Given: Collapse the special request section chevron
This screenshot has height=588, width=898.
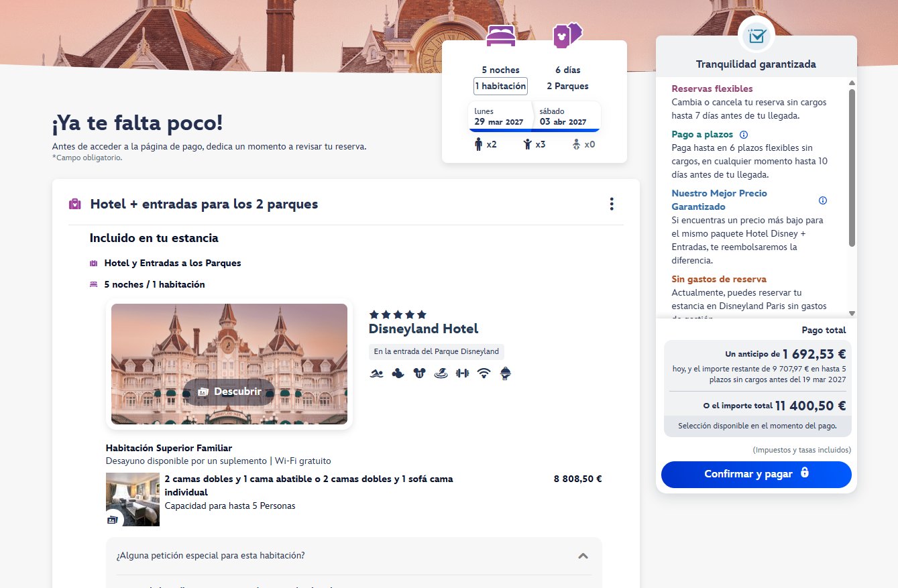Looking at the screenshot, I should (583, 556).
